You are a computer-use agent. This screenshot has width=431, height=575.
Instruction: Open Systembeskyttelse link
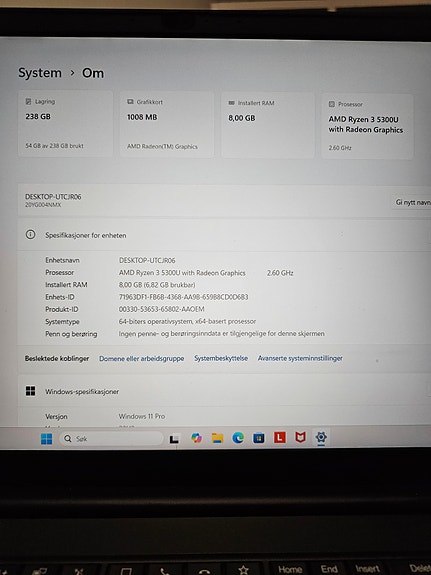(x=221, y=358)
